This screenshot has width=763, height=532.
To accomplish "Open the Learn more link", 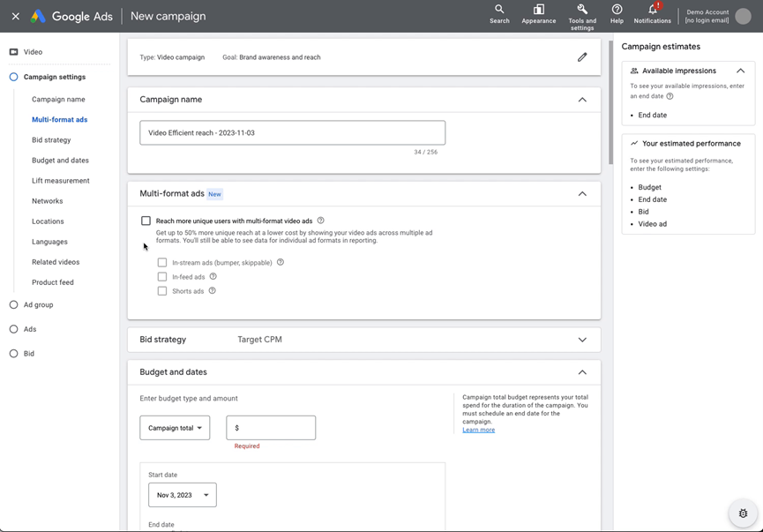I will [x=478, y=430].
